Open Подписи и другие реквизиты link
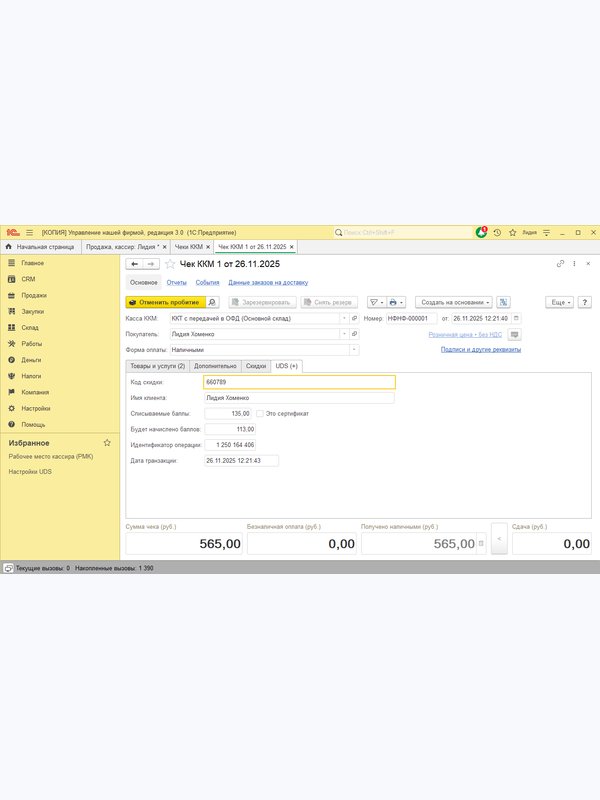This screenshot has width=600, height=800. point(481,349)
